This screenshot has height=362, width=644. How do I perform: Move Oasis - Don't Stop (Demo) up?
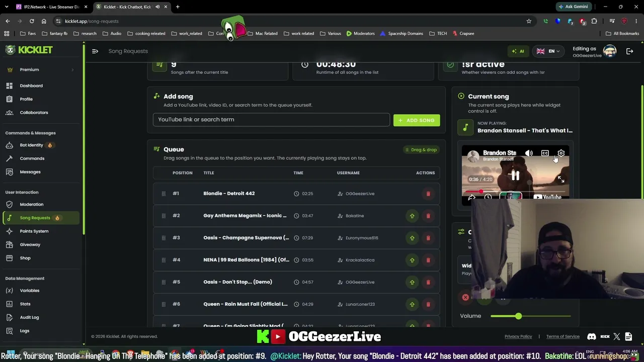coord(412,282)
